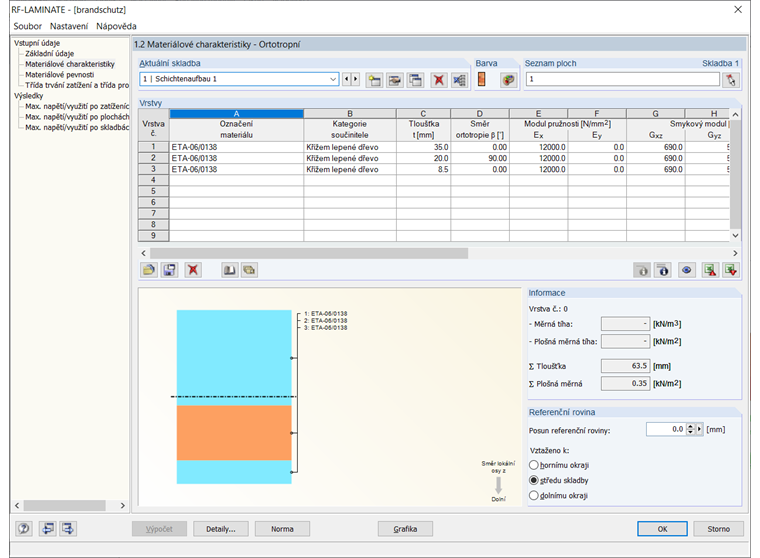
Task: Open the Aktuální skladba dropdown
Action: point(333,79)
